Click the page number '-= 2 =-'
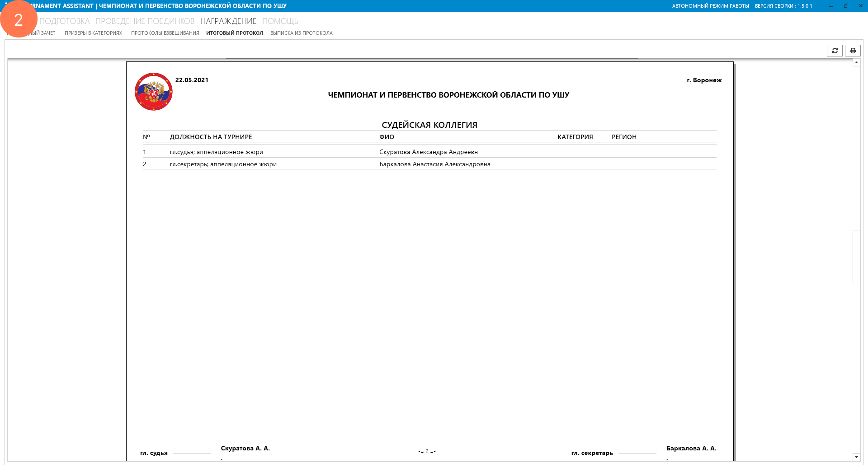The width and height of the screenshot is (868, 468). (427, 451)
